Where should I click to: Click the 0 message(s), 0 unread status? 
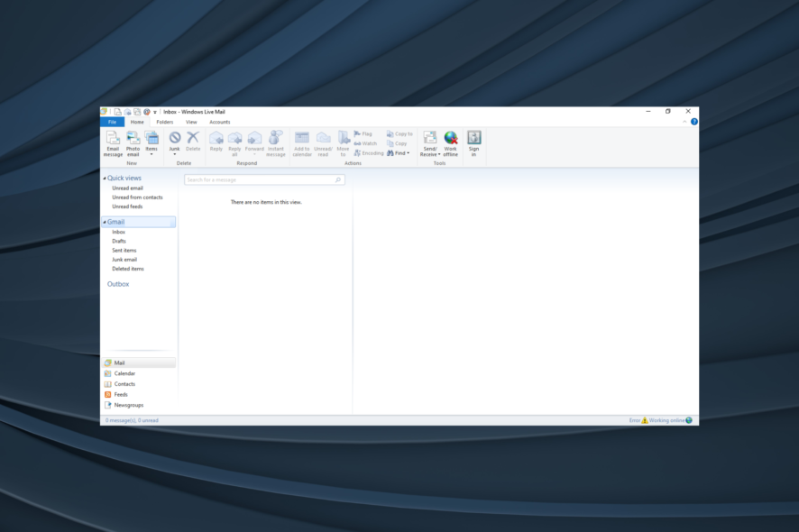pos(132,420)
